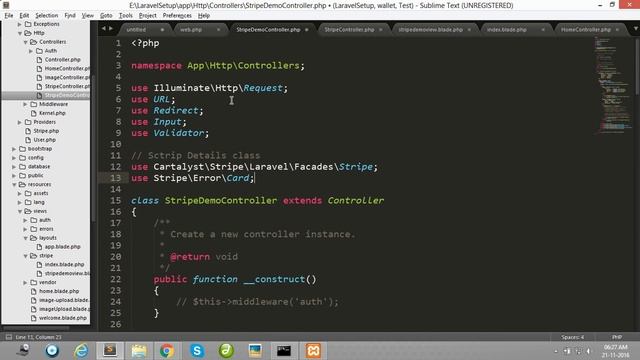Viewport: 640px width, 360px height.
Task: Expand the database folder arrow
Action: (14, 167)
